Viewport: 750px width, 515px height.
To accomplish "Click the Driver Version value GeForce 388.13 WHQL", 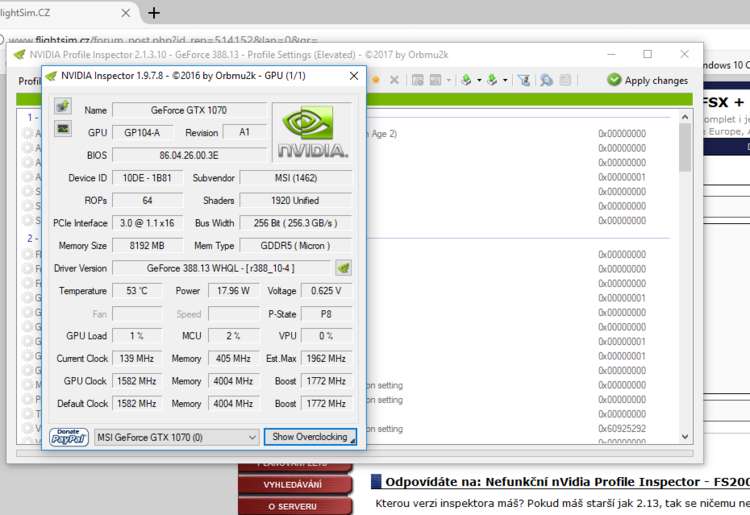I will (x=221, y=268).
